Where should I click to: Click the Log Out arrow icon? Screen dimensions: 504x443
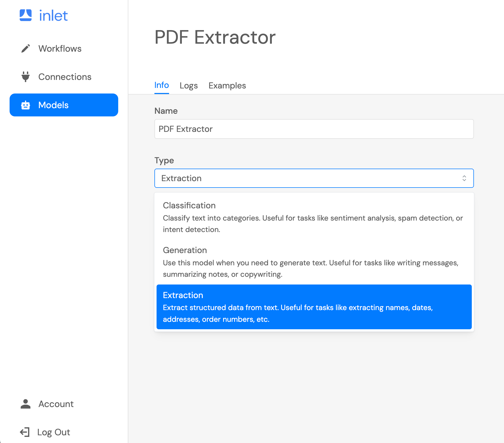(x=25, y=432)
